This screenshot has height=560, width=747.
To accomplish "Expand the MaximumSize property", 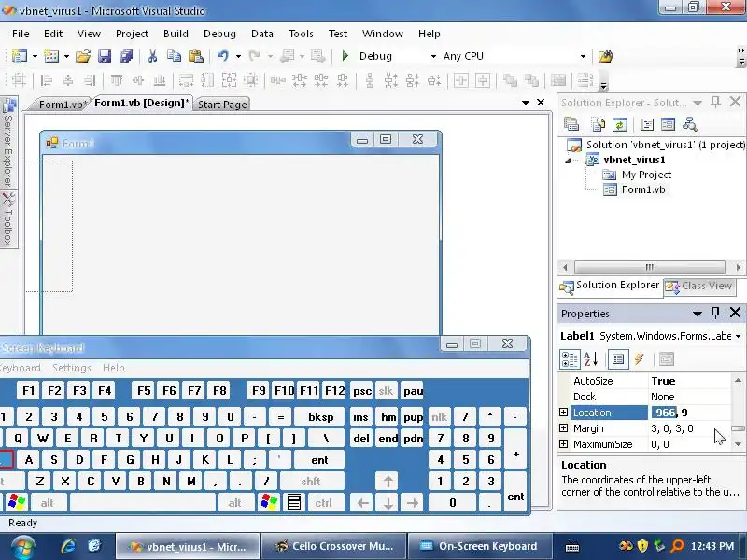I will click(x=564, y=444).
